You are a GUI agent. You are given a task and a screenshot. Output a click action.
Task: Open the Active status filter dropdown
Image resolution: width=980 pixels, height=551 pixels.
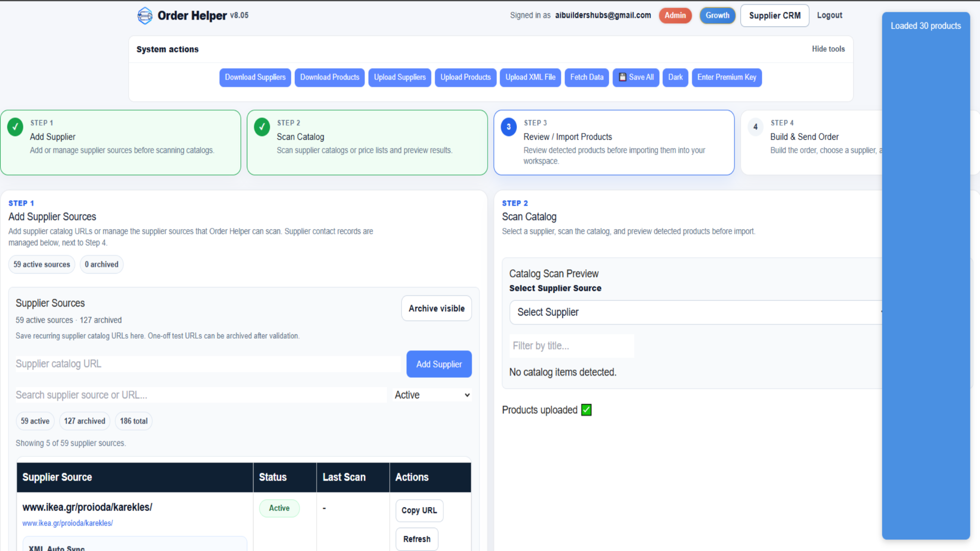click(432, 395)
